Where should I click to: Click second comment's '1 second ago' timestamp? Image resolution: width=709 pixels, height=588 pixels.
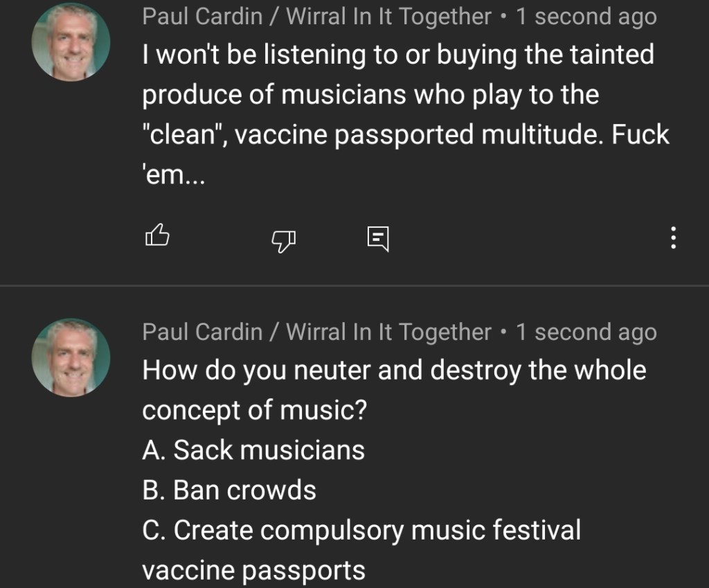pyautogui.click(x=586, y=332)
